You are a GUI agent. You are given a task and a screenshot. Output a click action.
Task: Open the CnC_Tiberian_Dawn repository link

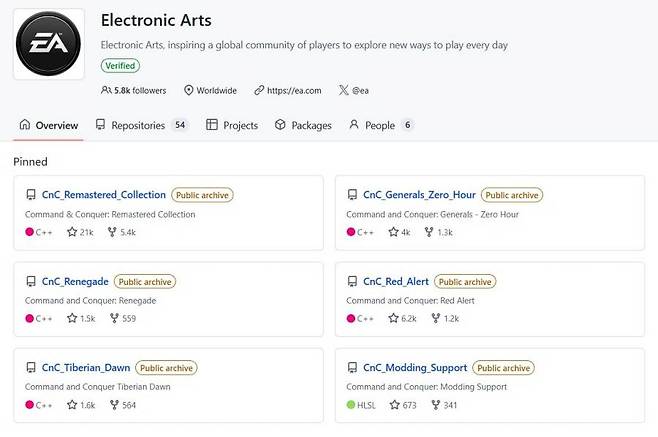click(86, 368)
